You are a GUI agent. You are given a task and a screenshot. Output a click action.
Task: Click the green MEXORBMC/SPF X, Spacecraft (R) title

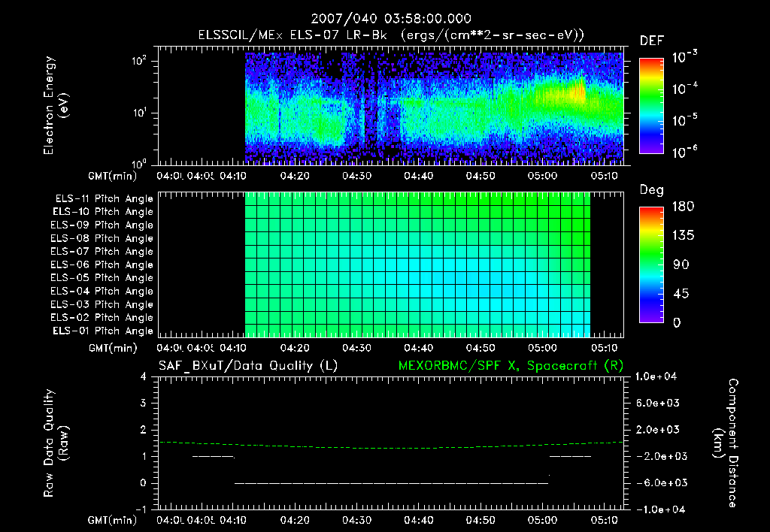pyautogui.click(x=511, y=366)
